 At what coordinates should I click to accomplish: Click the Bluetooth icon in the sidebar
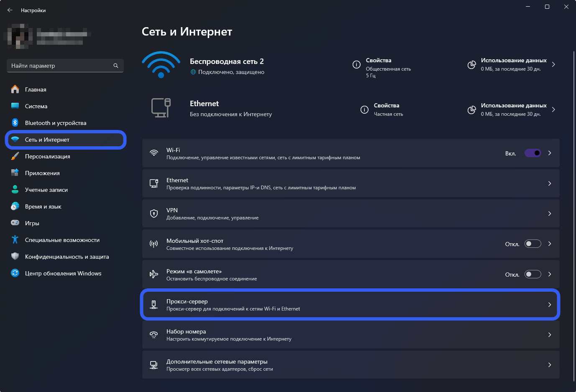(x=15, y=123)
